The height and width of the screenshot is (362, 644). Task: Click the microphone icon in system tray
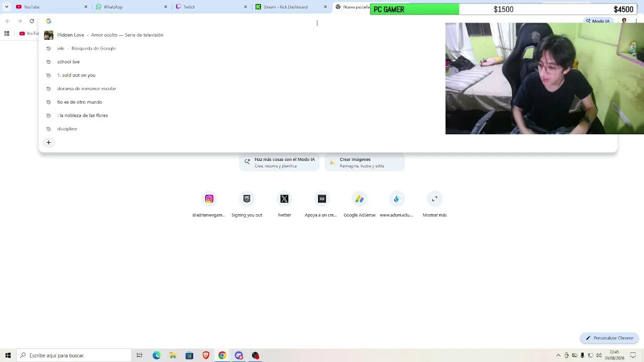click(582, 355)
